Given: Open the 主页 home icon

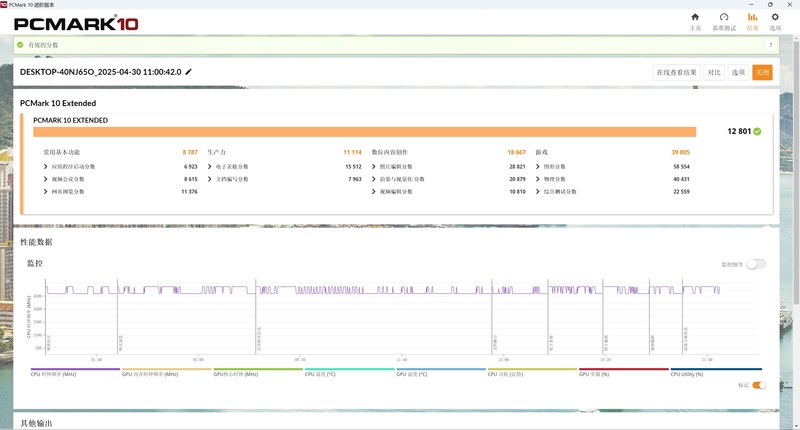Looking at the screenshot, I should pos(695,20).
